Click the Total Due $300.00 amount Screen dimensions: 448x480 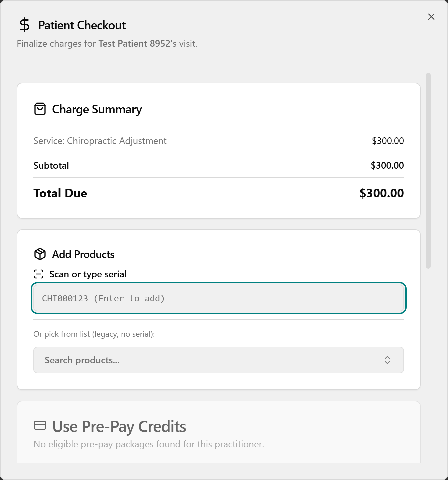pyautogui.click(x=382, y=193)
